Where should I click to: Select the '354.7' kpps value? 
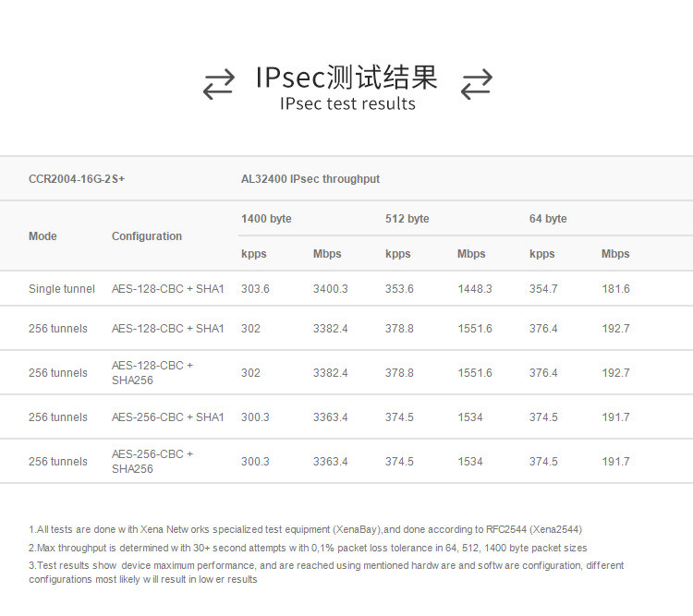[x=543, y=289]
